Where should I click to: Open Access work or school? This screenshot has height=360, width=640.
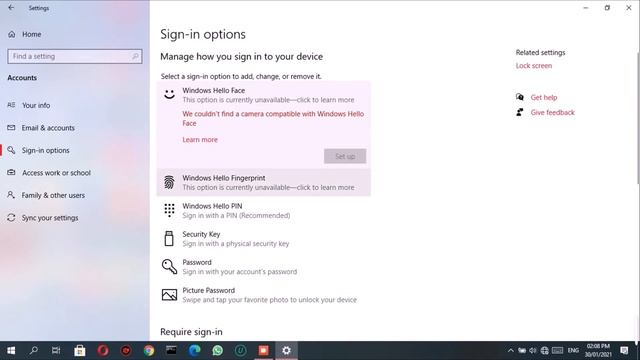pyautogui.click(x=56, y=173)
